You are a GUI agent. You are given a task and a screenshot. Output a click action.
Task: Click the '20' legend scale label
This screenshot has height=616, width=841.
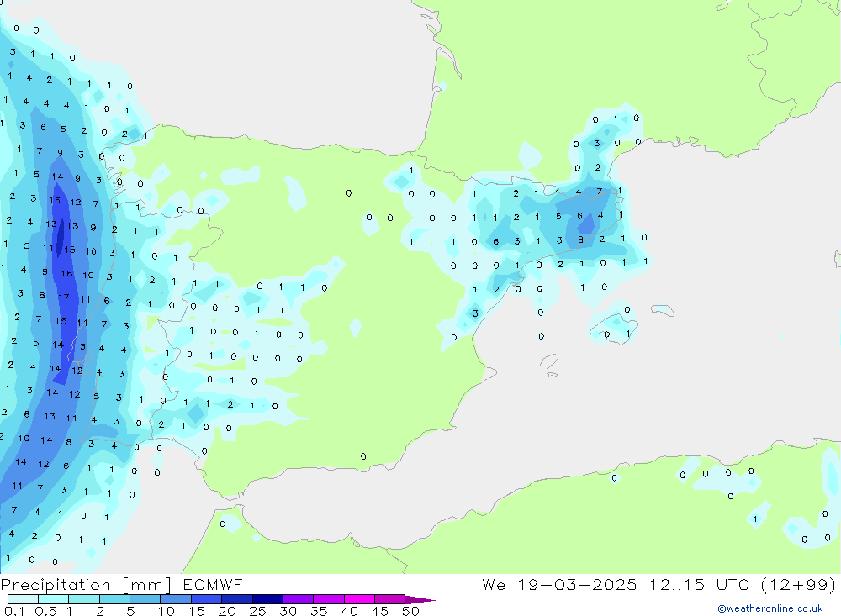(227, 611)
